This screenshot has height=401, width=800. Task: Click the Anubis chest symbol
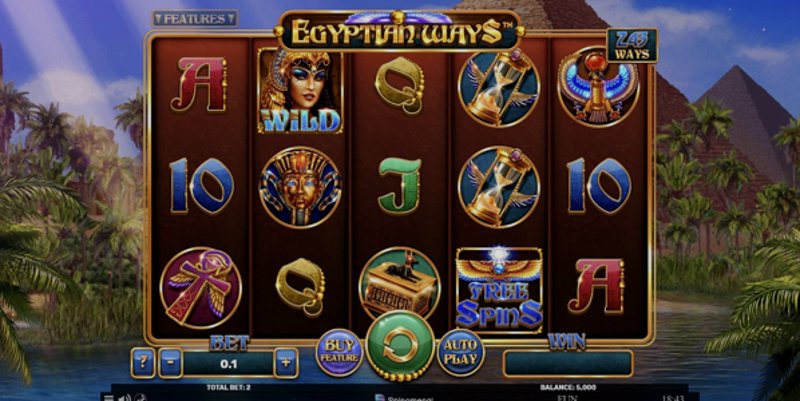(399, 284)
